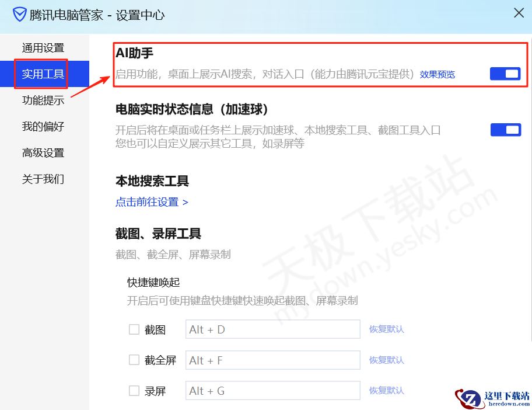Click the Tencent PC Manager shield icon

[19, 13]
